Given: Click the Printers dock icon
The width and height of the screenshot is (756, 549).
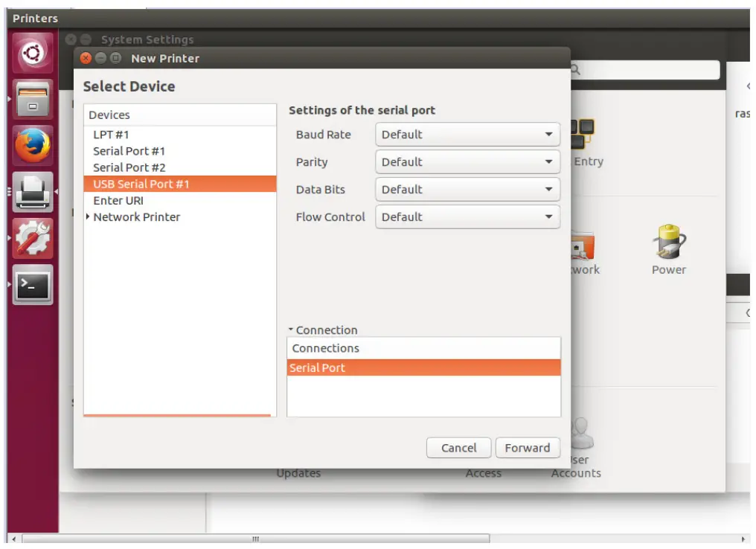Looking at the screenshot, I should pos(33,192).
